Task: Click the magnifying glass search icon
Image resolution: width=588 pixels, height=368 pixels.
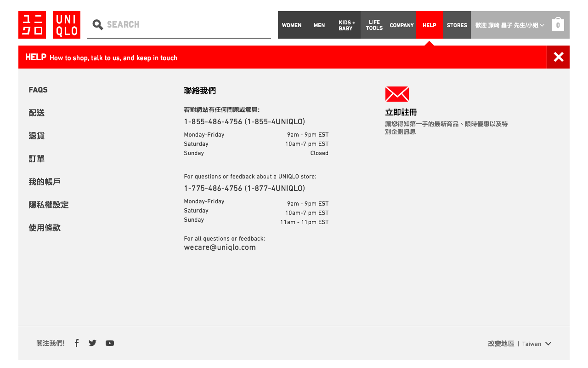Action: tap(97, 25)
